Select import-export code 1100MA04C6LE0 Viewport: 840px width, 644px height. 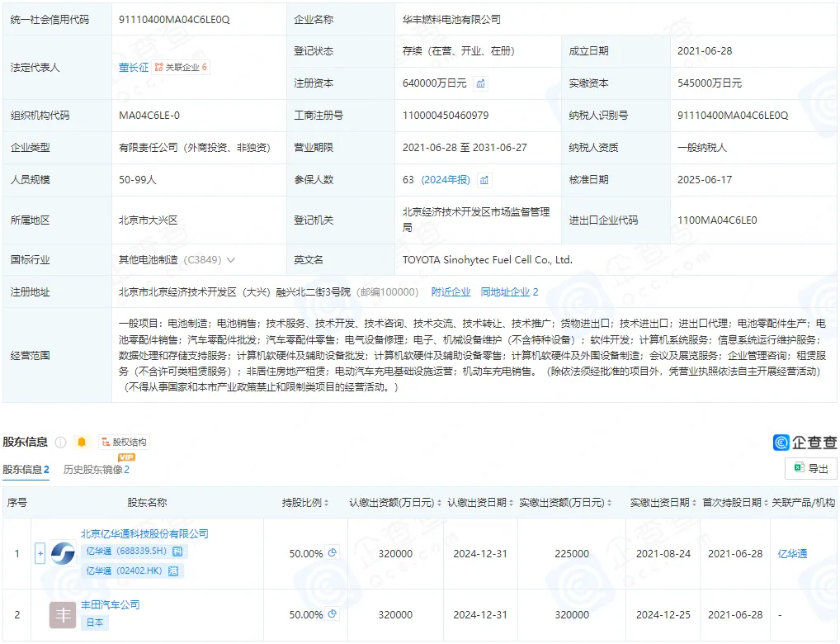(717, 220)
